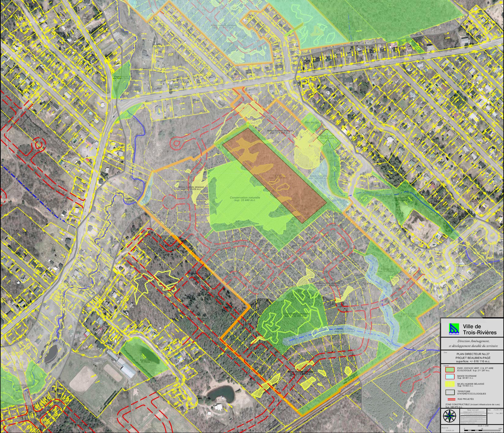Screen dimensions: 504x433
Task: Click the Conservation naturelle 33 440 m.c. label
Action: 245,199
